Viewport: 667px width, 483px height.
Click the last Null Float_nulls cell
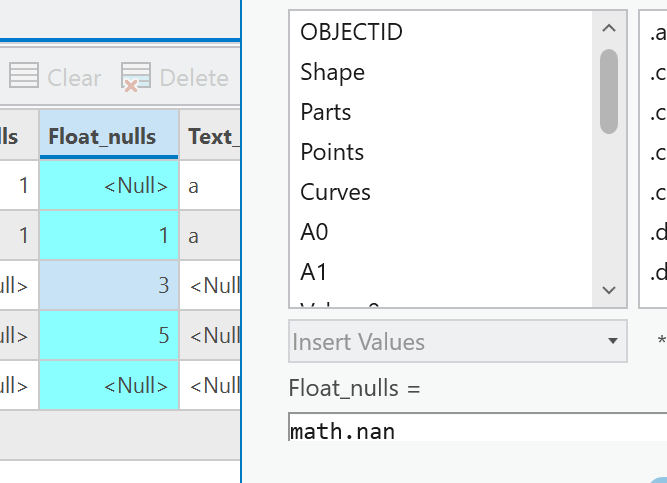pos(108,385)
